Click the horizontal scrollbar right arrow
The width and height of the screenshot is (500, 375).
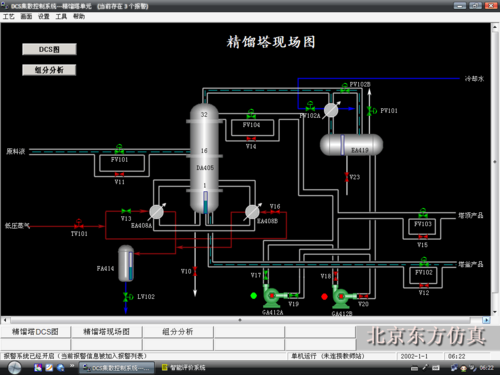486,320
